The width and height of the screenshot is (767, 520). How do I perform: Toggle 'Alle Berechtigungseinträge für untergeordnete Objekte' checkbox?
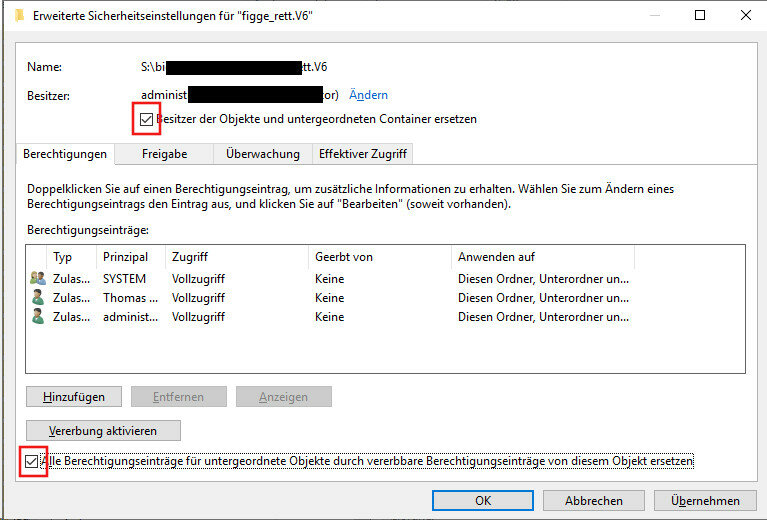coord(31,461)
